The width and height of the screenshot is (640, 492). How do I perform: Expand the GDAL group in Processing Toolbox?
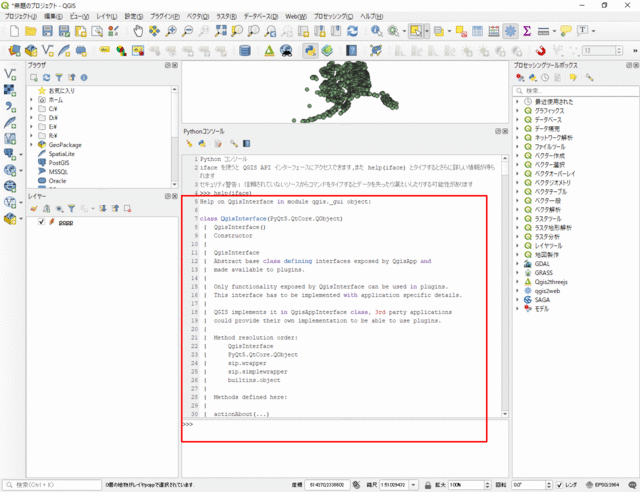(x=518, y=263)
